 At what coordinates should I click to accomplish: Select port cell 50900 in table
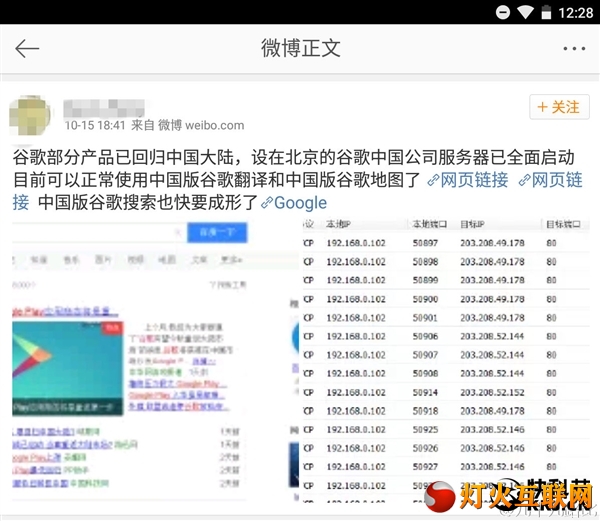(x=425, y=299)
